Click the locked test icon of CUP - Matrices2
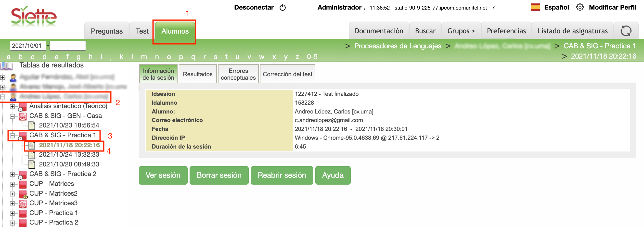 coord(23,194)
